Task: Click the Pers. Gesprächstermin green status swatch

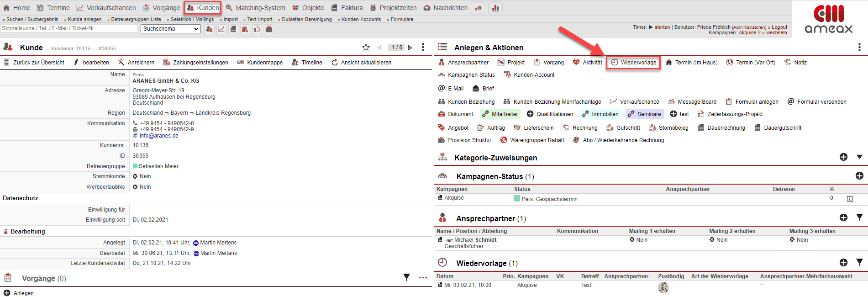Action: 517,199
